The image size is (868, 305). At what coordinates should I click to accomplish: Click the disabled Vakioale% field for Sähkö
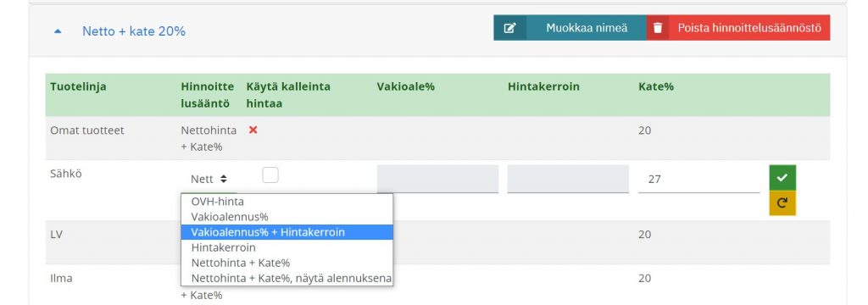coord(437,179)
